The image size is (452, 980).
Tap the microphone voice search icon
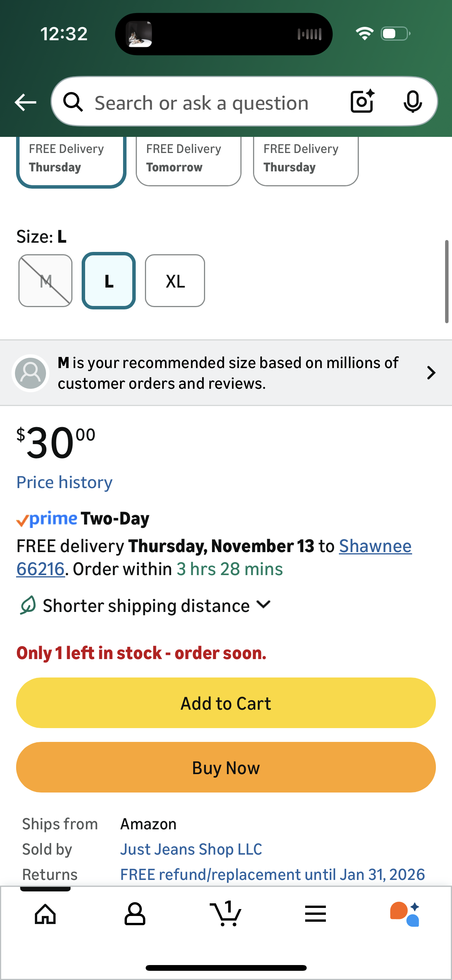point(413,102)
